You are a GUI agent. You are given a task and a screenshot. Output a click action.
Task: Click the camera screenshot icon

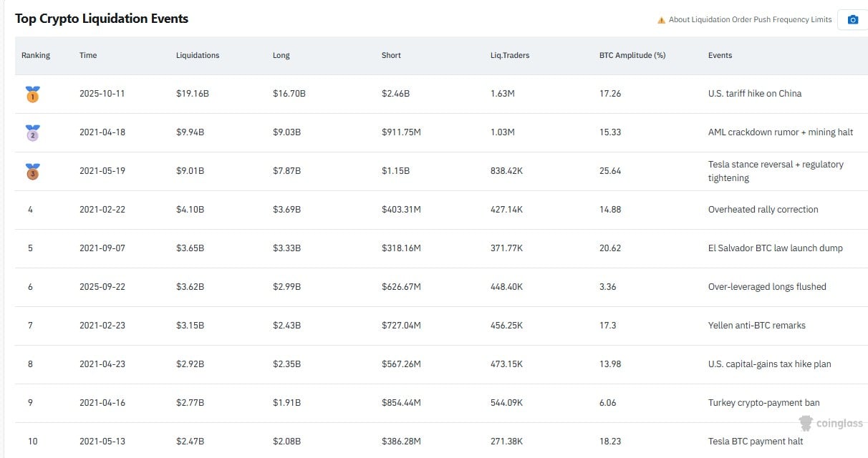click(852, 19)
